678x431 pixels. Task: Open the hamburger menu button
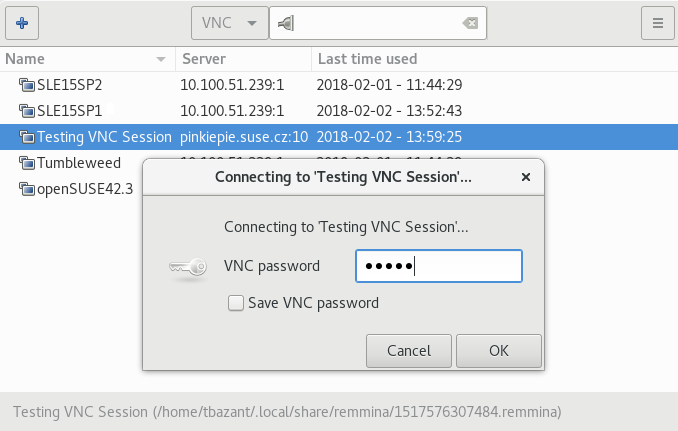[x=657, y=22]
